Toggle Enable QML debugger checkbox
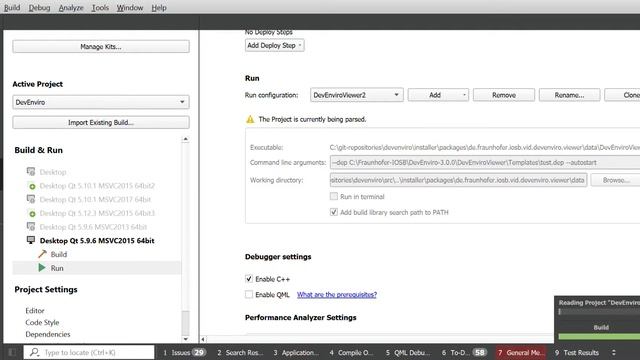The height and width of the screenshot is (360, 640). click(249, 294)
